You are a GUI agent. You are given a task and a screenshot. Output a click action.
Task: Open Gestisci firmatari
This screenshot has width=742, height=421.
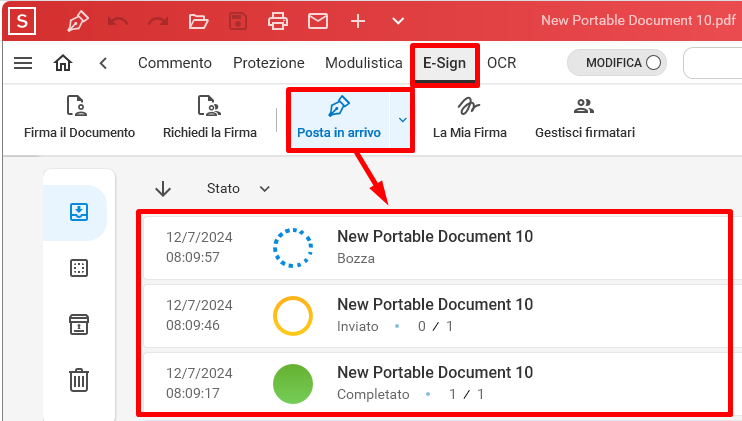pos(585,117)
